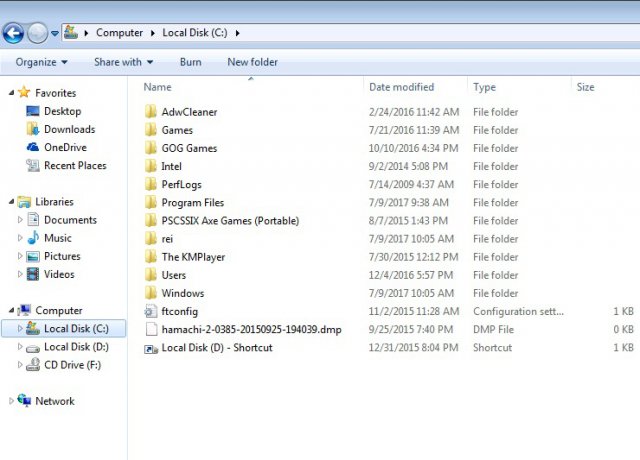
Task: Select the AdwCleaner folder icon
Action: 151,111
